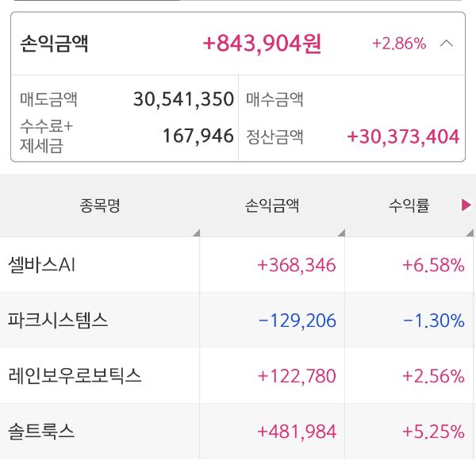Click the sort triangle under 손익금액 column header
This screenshot has width=476, height=476.
[x=340, y=232]
